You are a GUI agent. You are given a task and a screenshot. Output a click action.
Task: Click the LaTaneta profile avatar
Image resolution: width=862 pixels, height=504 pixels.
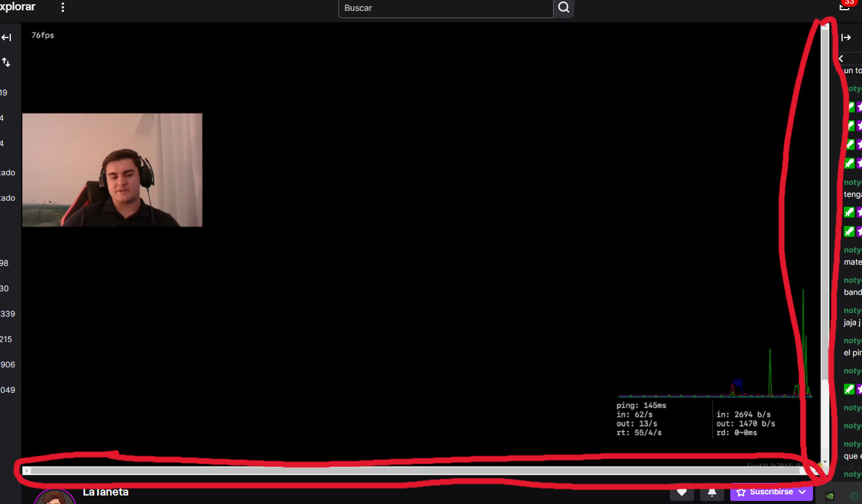(x=55, y=497)
